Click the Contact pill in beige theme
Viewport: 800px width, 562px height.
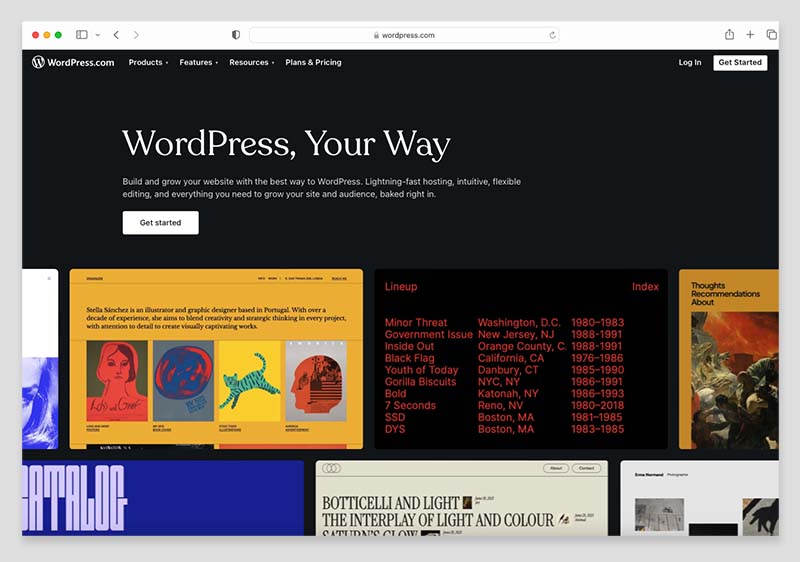[586, 468]
